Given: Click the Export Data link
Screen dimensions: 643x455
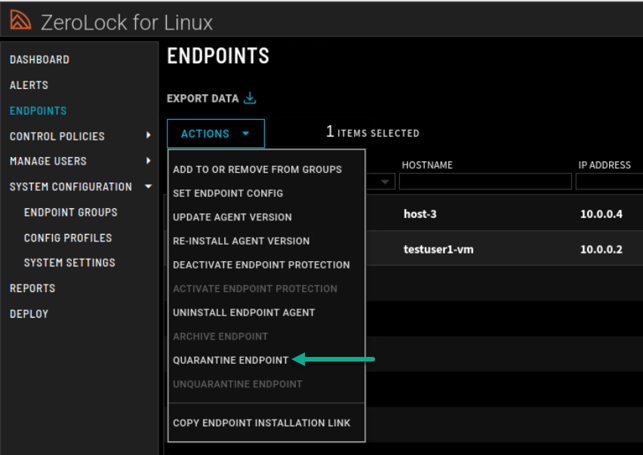Looking at the screenshot, I should tap(203, 98).
